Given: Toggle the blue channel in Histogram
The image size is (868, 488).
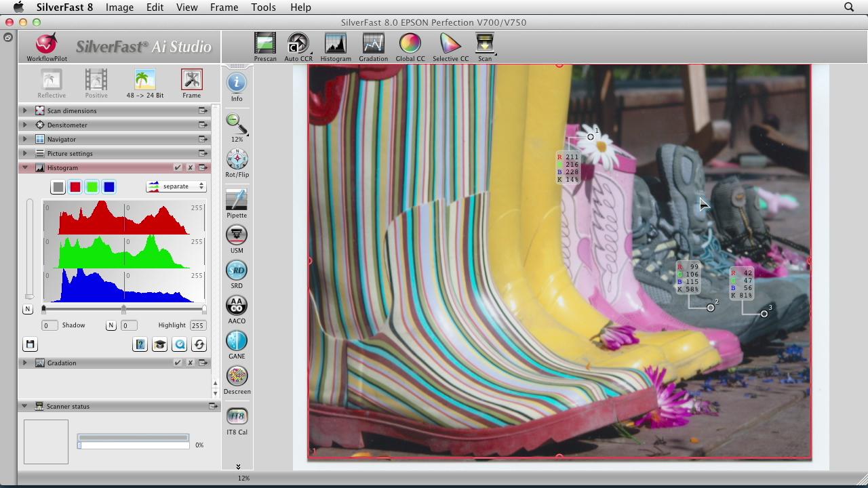Looking at the screenshot, I should point(109,187).
